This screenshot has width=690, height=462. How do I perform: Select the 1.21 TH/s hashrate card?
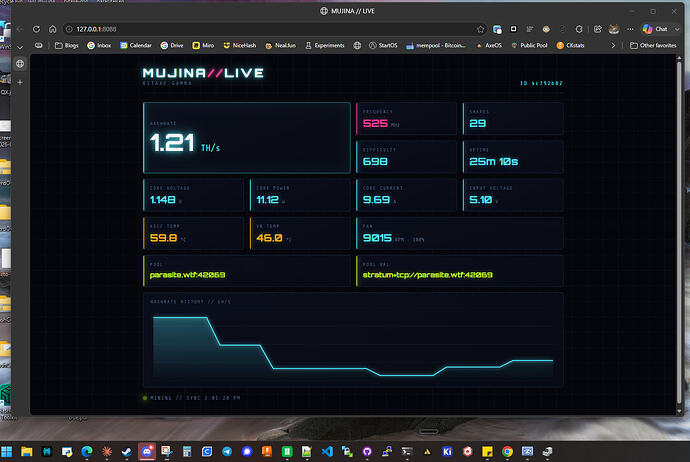(247, 138)
